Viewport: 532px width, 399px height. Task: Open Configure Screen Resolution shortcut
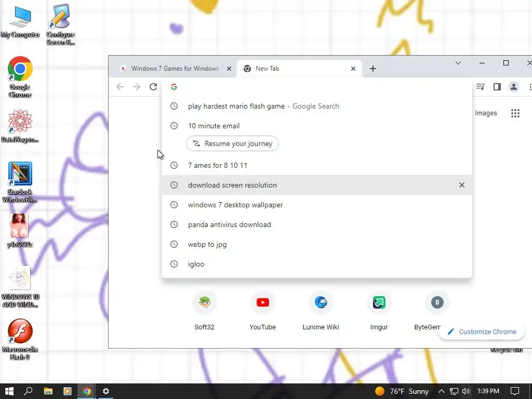60,24
